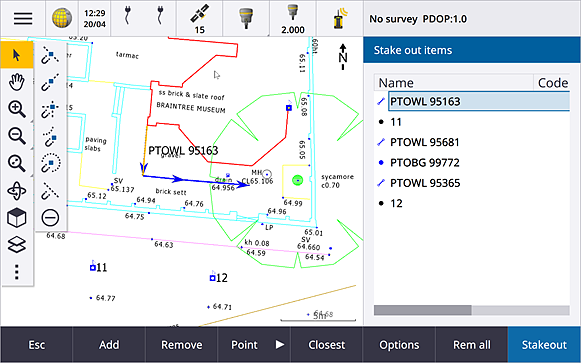The height and width of the screenshot is (363, 581).
Task: Activate the Zoom extents tool
Action: (x=17, y=163)
